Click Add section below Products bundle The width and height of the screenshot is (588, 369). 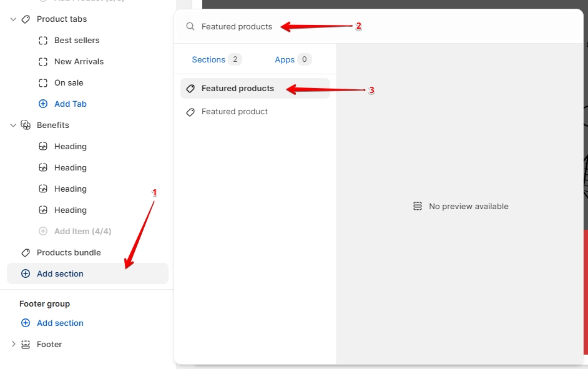pyautogui.click(x=60, y=274)
